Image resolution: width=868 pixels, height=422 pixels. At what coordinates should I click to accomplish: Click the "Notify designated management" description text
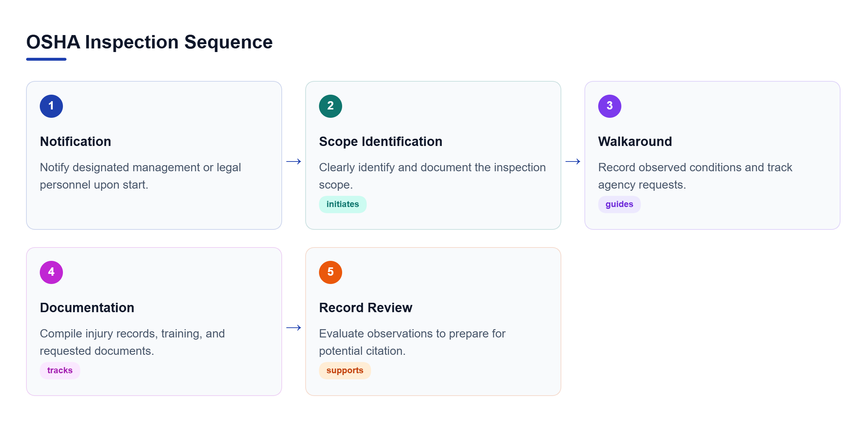(140, 176)
